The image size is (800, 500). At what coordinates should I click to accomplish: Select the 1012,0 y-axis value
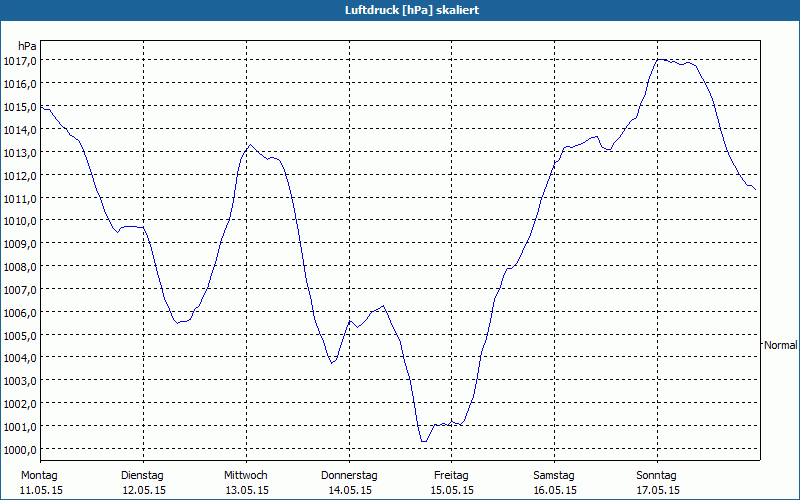[x=20, y=176]
